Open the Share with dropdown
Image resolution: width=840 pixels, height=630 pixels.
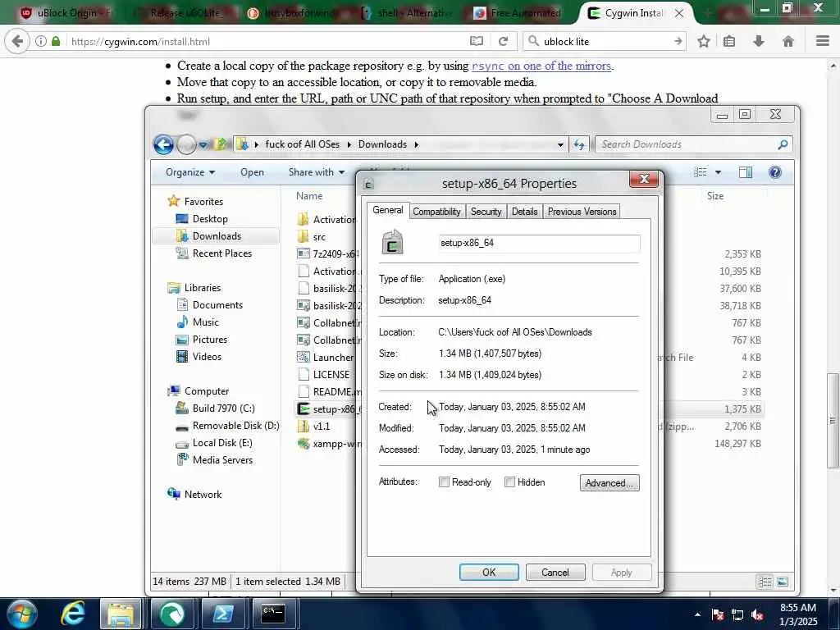(x=316, y=172)
